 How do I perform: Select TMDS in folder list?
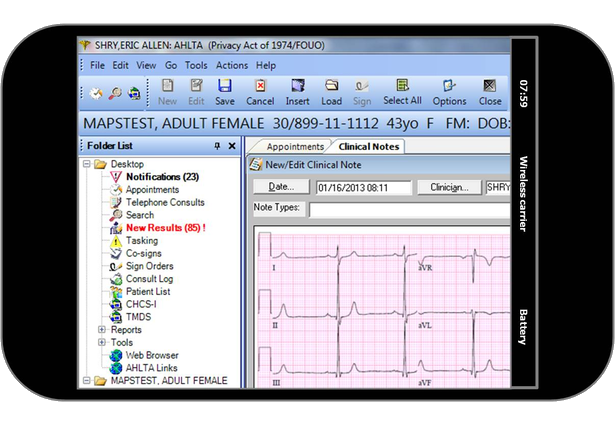click(x=138, y=317)
